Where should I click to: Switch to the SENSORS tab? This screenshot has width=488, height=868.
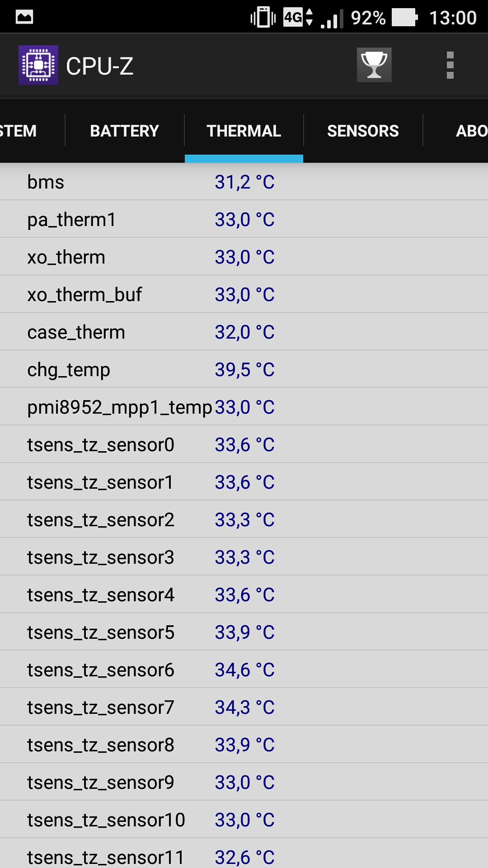[363, 131]
